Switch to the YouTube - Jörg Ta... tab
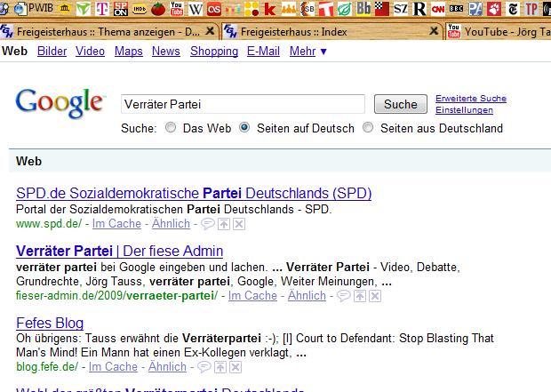The width and height of the screenshot is (551, 392). [499, 32]
